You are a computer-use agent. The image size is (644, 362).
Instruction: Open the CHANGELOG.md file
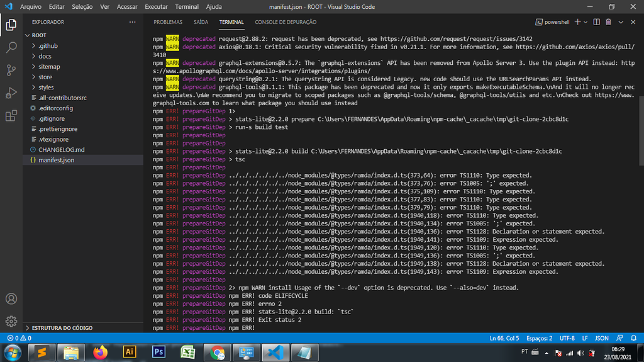click(x=83, y=150)
